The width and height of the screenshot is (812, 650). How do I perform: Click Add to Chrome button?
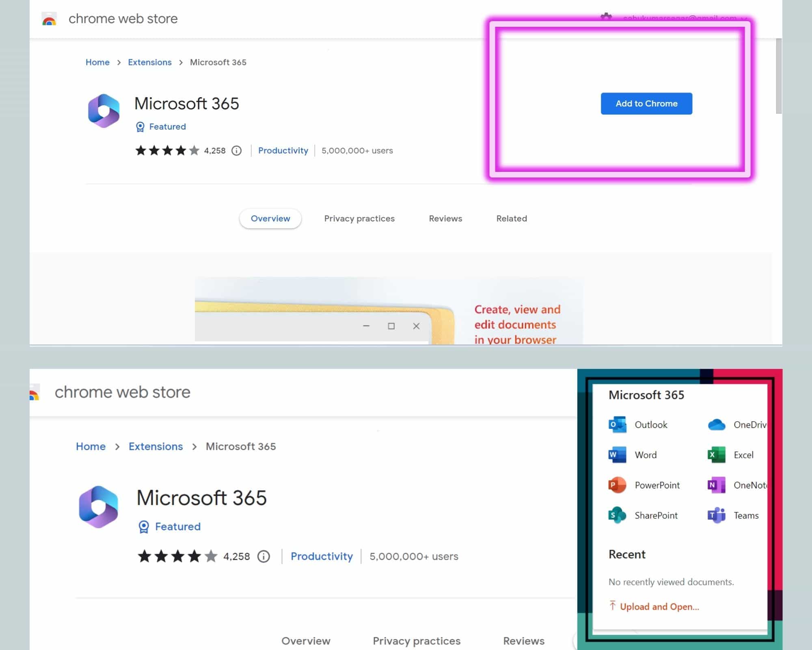click(646, 104)
